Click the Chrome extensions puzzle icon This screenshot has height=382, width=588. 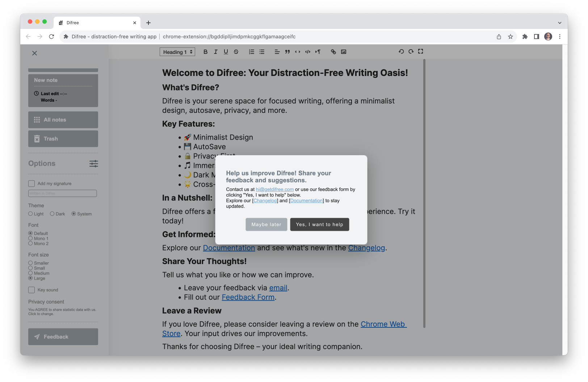[525, 37]
